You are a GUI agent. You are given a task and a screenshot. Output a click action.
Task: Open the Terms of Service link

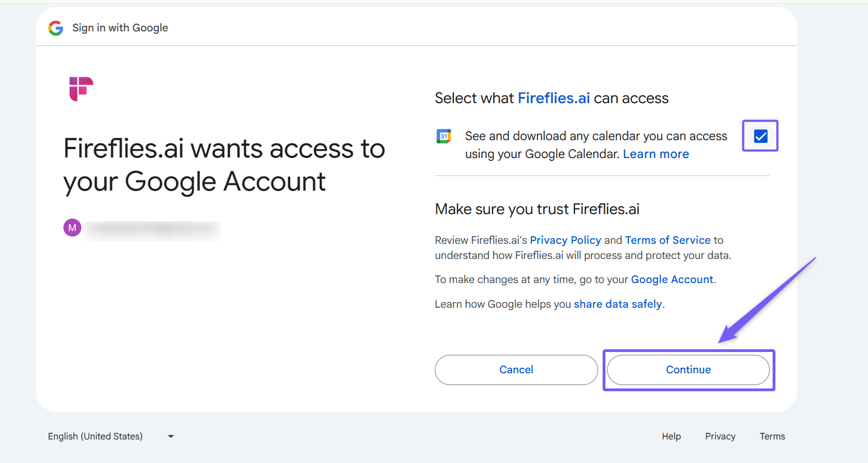[x=668, y=240]
